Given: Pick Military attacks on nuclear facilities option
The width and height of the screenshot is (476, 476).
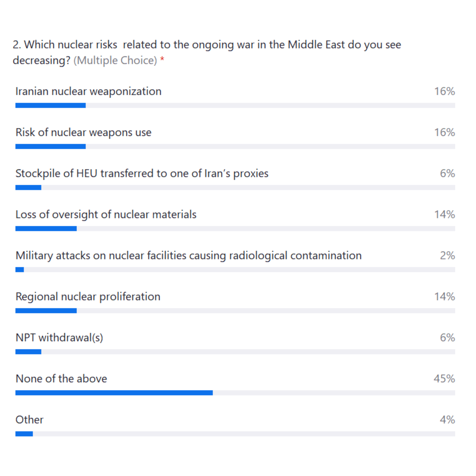Looking at the screenshot, I should pyautogui.click(x=188, y=255).
